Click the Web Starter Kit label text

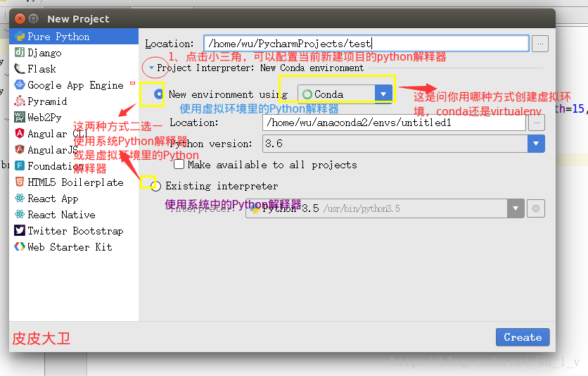click(70, 247)
